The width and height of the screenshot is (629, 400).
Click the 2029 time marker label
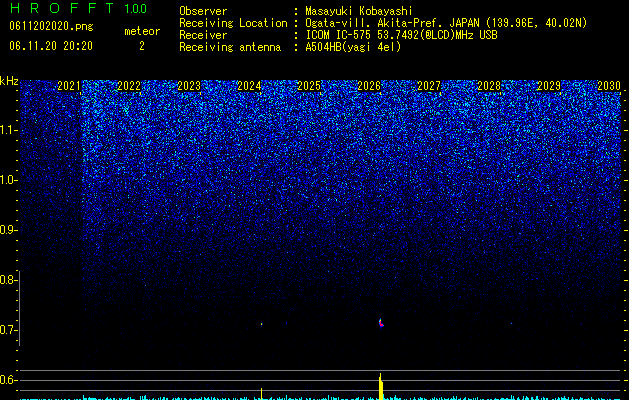point(549,86)
